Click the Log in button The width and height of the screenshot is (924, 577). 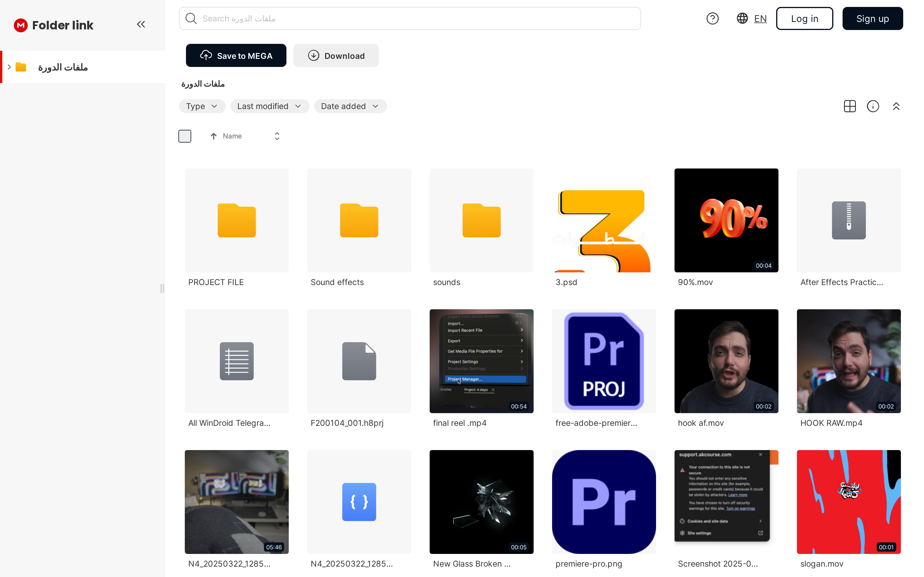click(804, 18)
